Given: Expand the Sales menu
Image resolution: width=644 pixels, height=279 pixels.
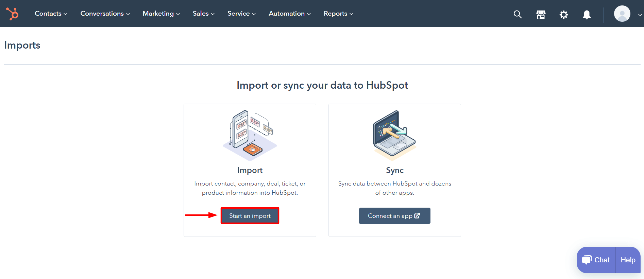Looking at the screenshot, I should (204, 14).
